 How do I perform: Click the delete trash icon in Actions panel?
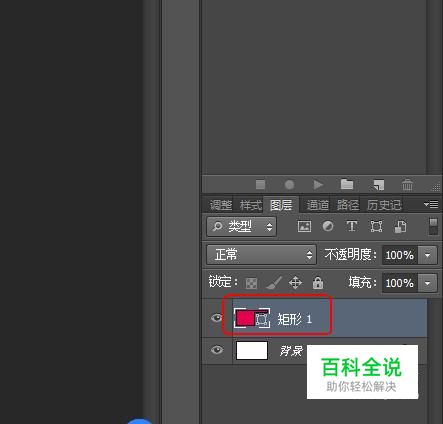[x=407, y=184]
